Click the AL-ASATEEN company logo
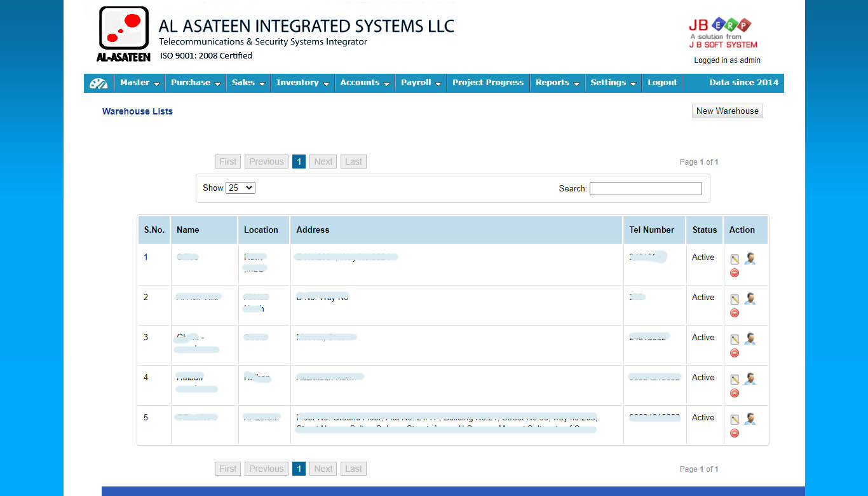 [124, 34]
